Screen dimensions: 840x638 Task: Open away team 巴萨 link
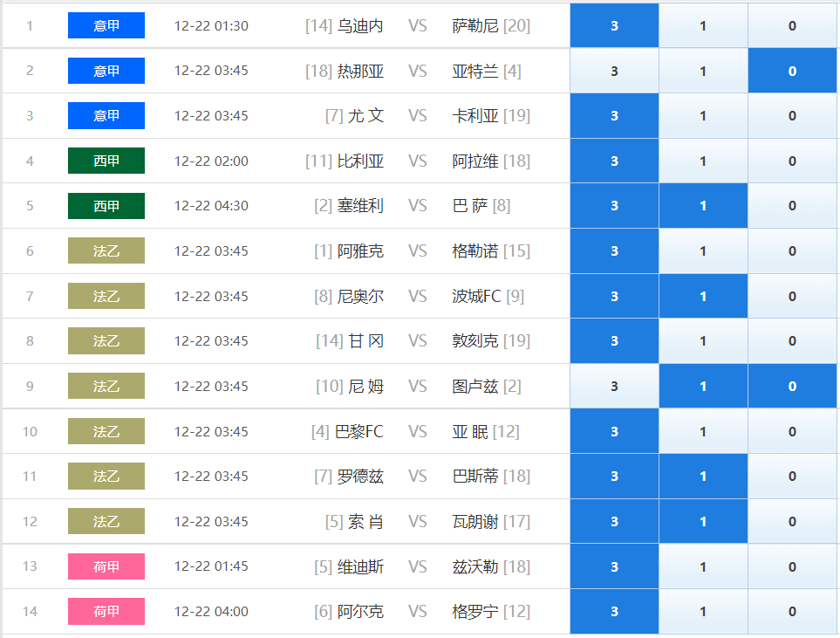tap(470, 205)
